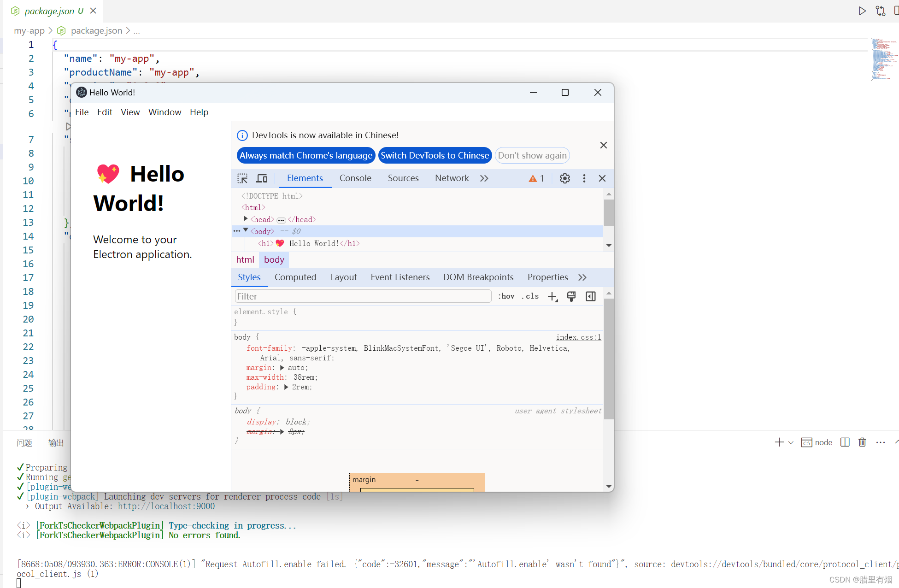Click the inspect element icon in DevTools
Viewport: 899px width, 588px height.
[x=243, y=178]
